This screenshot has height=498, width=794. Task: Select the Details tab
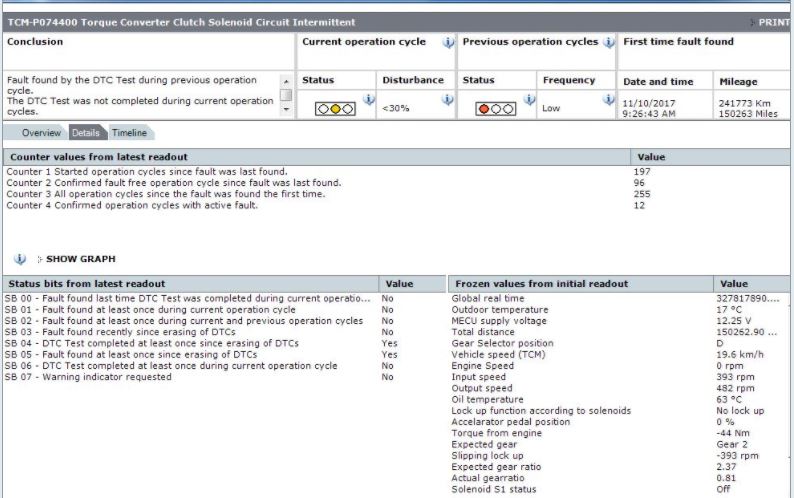tap(85, 133)
